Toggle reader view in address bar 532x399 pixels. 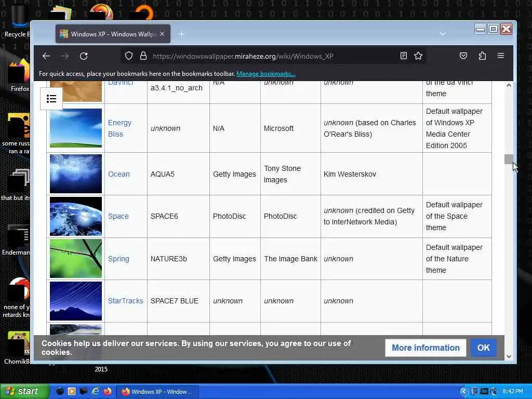(403, 56)
